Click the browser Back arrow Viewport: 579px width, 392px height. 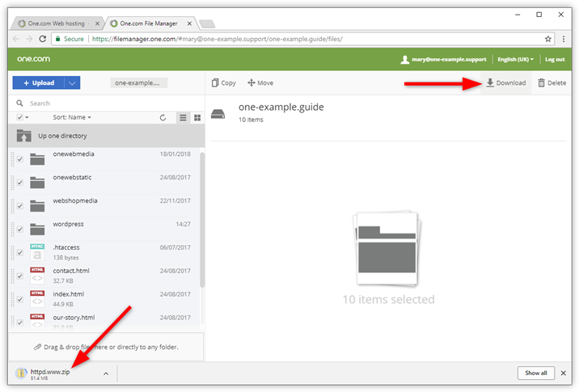coord(16,39)
